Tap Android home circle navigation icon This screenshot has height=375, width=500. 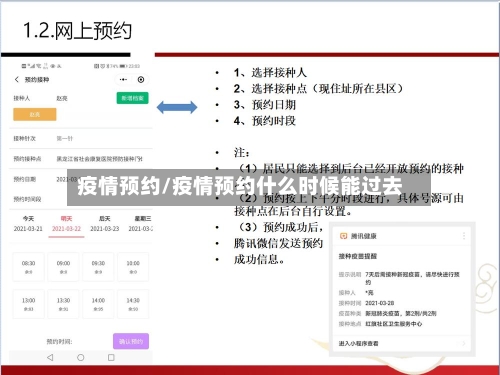81,357
